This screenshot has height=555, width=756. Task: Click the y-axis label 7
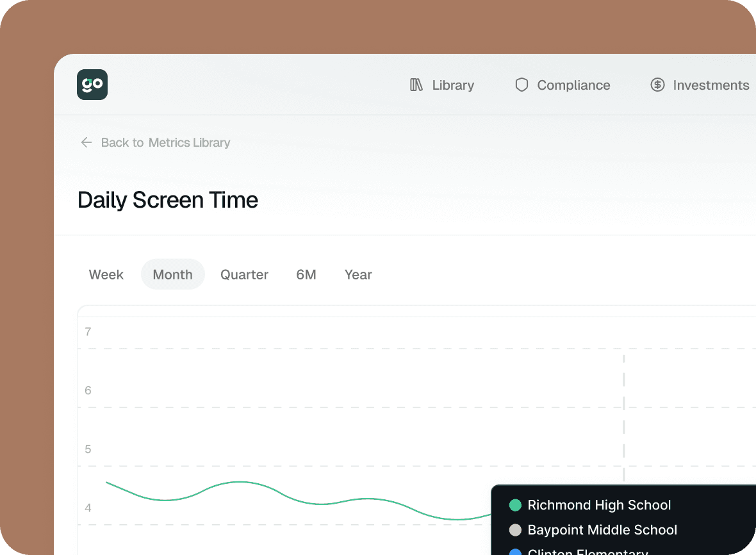[88, 332]
